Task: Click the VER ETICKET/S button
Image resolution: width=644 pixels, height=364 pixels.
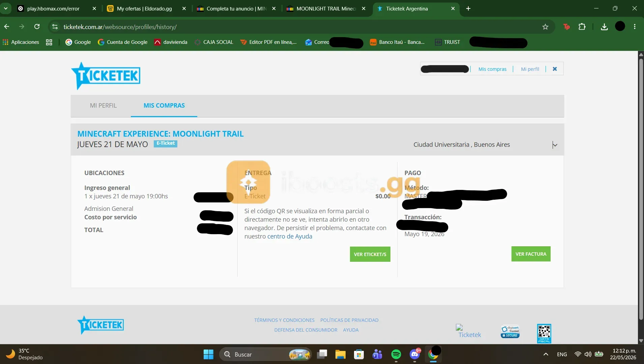Action: click(370, 254)
